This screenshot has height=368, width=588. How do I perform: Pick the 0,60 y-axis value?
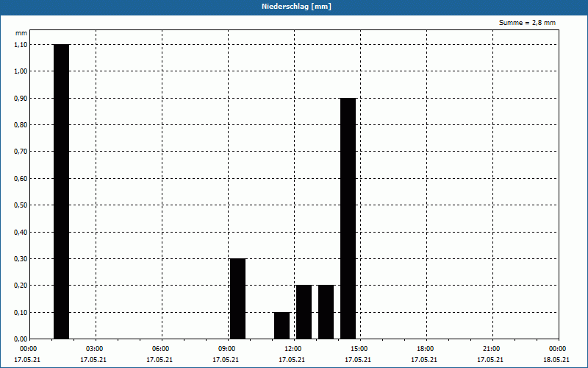tap(21, 178)
